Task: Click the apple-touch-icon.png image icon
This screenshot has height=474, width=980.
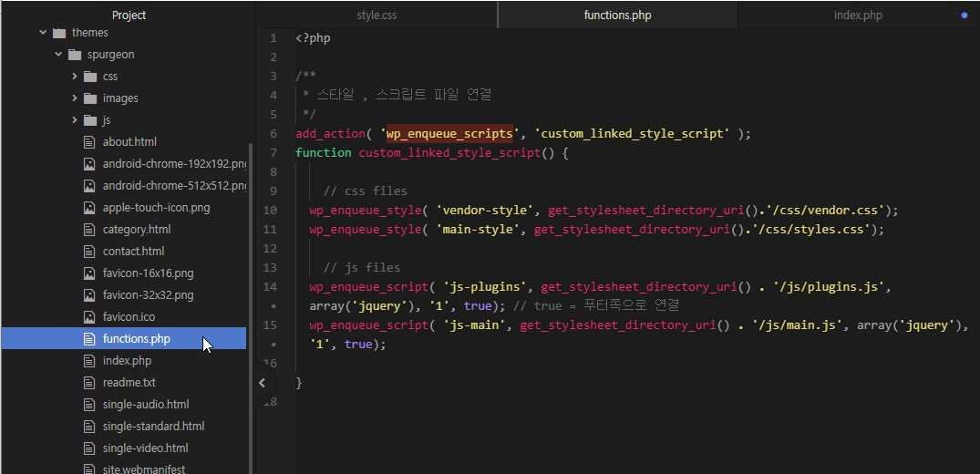Action: click(89, 208)
